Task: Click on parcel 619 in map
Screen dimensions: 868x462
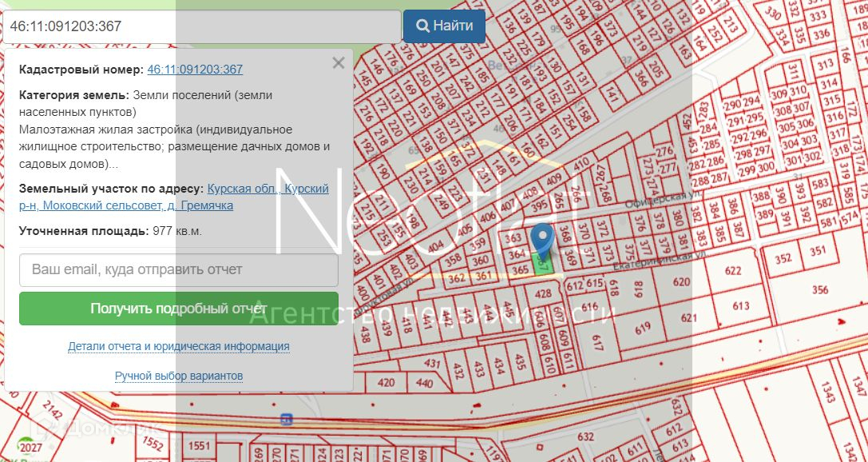Action: pos(644,327)
